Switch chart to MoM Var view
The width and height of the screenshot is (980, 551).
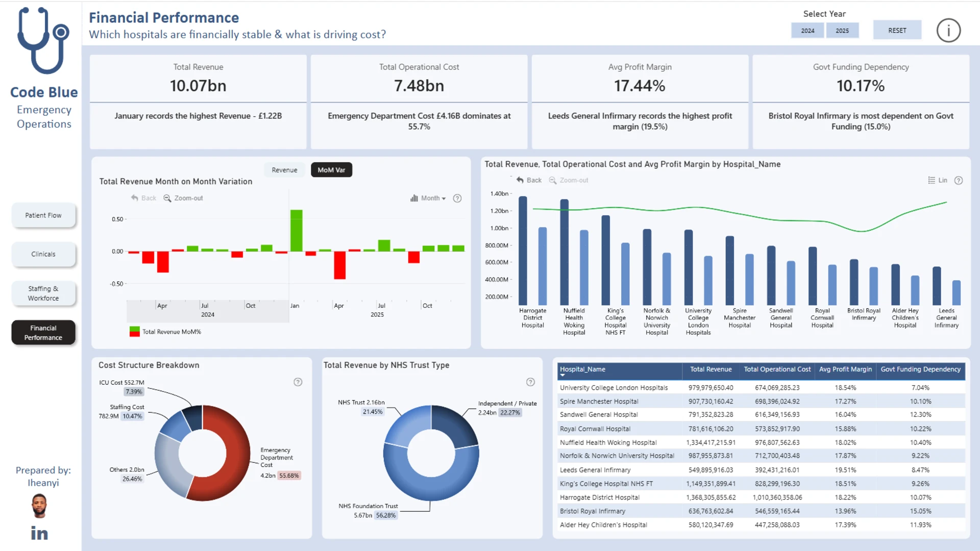[331, 170]
